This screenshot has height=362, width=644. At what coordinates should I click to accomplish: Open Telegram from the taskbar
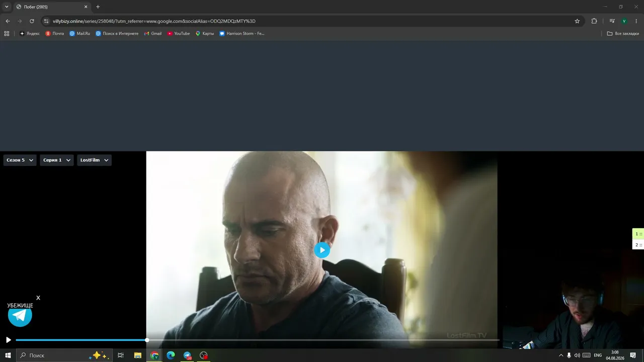pyautogui.click(x=187, y=355)
